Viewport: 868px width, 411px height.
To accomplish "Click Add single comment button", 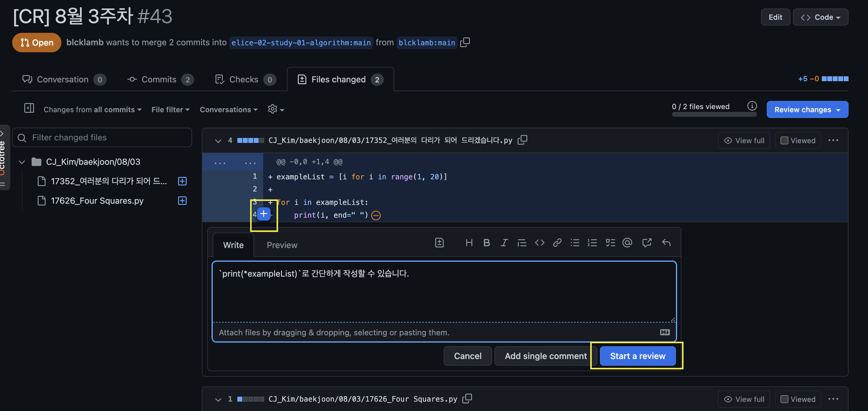I will coord(545,356).
